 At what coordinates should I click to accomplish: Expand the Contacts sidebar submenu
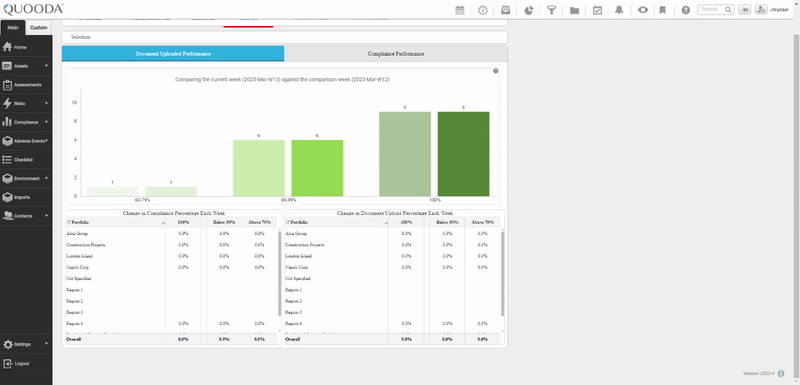46,216
